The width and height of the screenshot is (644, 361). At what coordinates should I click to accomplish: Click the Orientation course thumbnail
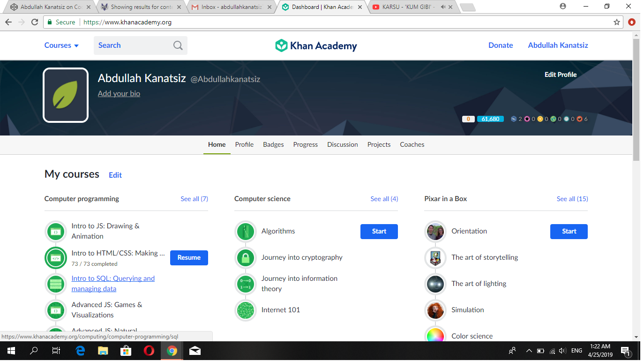pyautogui.click(x=435, y=231)
